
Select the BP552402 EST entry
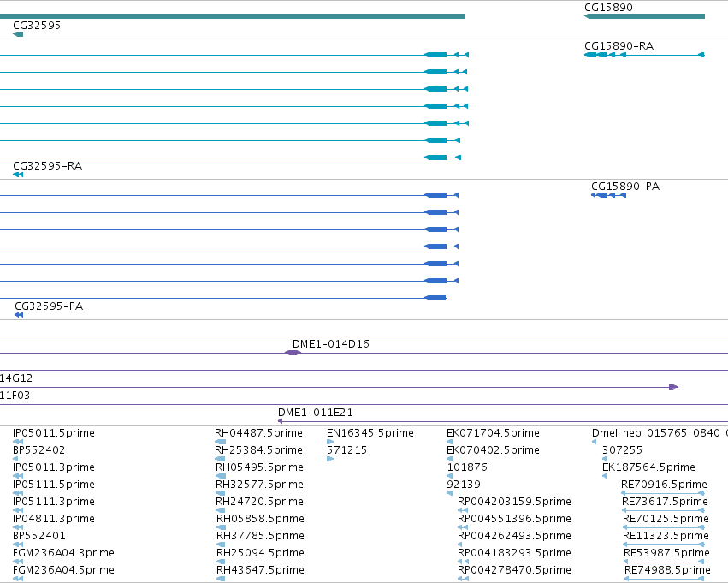(39, 450)
